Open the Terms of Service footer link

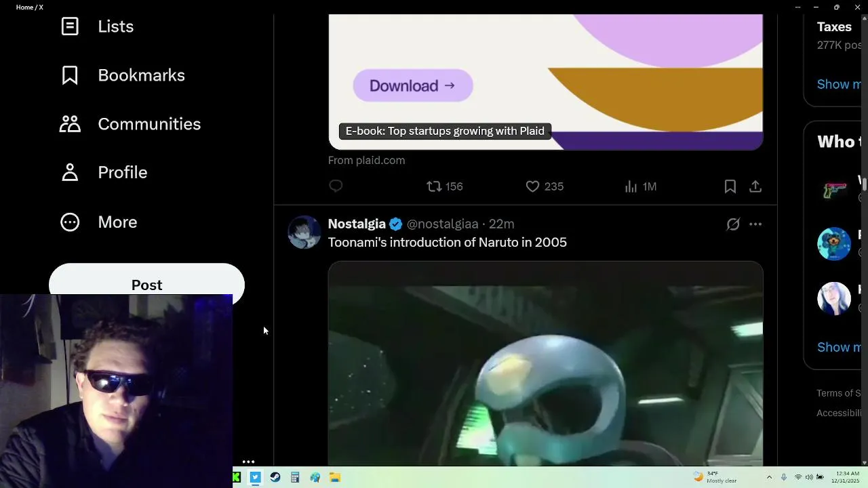coord(839,393)
